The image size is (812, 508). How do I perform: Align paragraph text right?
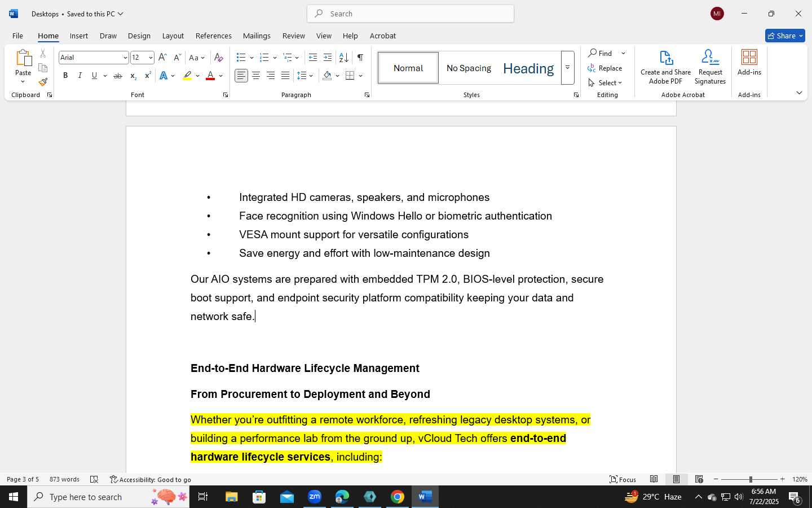coord(271,76)
